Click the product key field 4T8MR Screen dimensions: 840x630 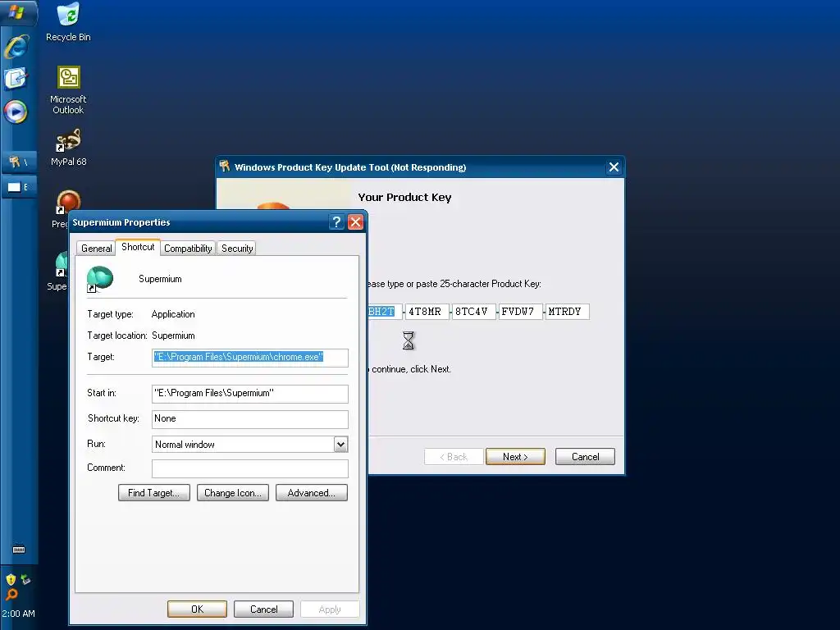pyautogui.click(x=427, y=312)
